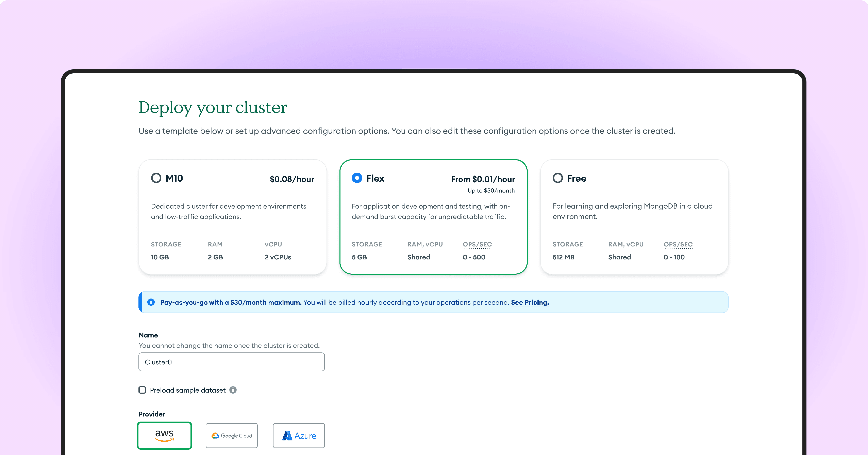The image size is (868, 455).
Task: Click the Provider section label
Action: (152, 414)
